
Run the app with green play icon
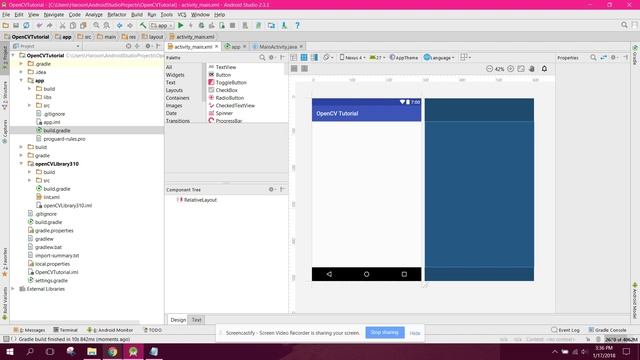coord(180,25)
